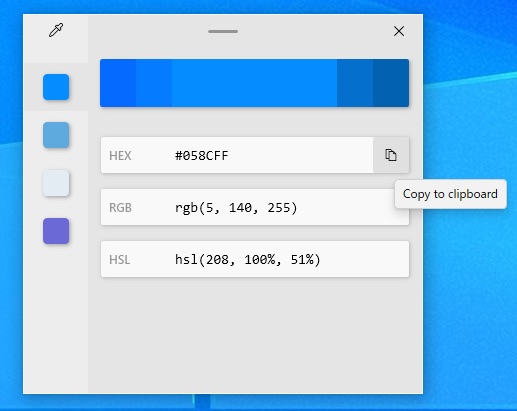Choose the darkest shade in gradient bar
This screenshot has width=517, height=411.
coord(391,83)
